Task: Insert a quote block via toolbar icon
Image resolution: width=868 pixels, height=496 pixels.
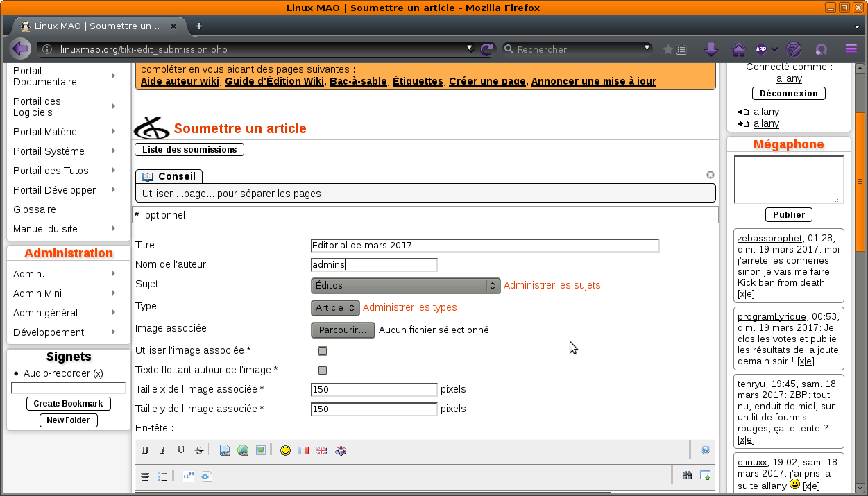Action: (188, 477)
